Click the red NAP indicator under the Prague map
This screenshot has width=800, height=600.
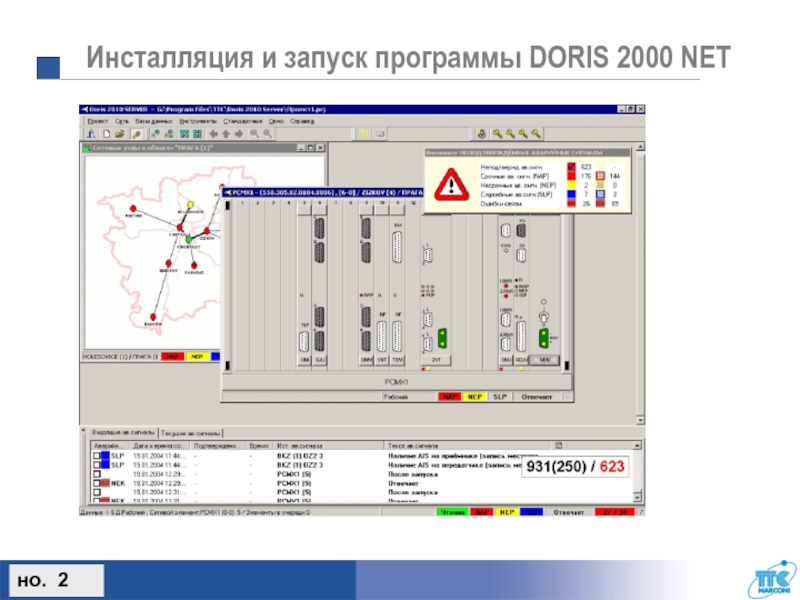click(172, 357)
